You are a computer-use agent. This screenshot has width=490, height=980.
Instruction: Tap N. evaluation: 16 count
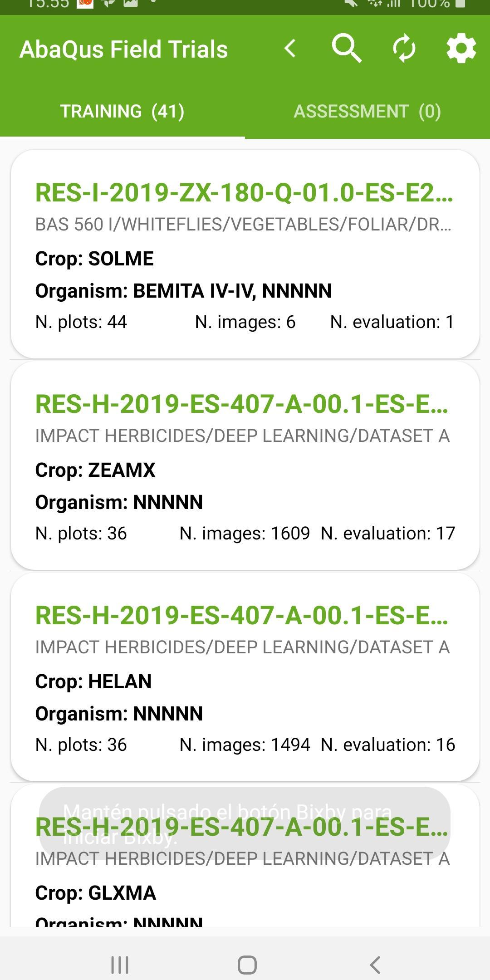388,745
